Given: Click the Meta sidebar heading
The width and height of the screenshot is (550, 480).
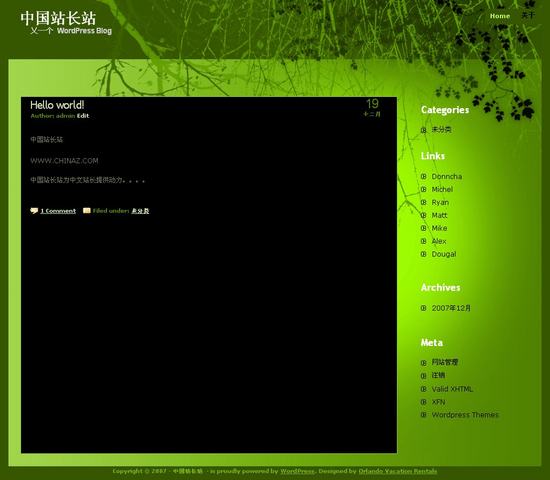Looking at the screenshot, I should [432, 342].
